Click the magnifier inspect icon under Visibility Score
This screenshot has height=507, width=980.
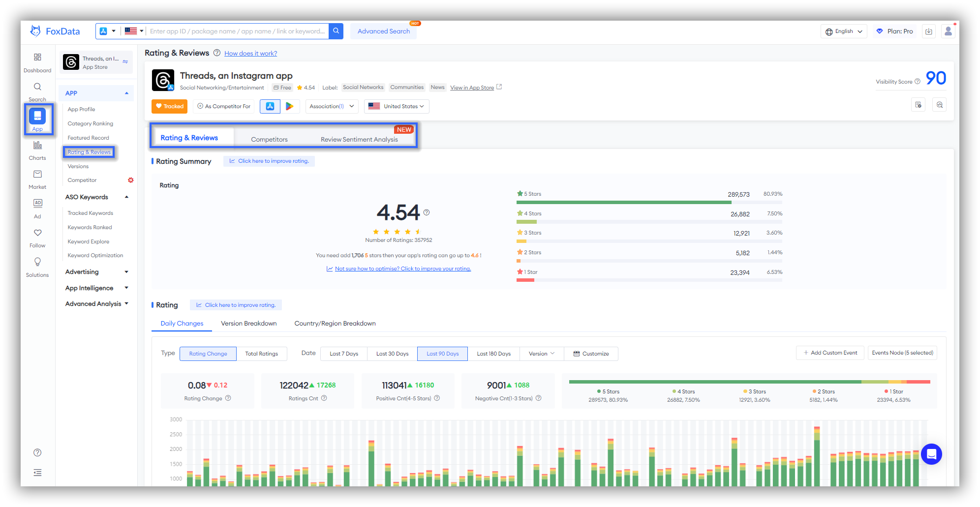(x=940, y=105)
